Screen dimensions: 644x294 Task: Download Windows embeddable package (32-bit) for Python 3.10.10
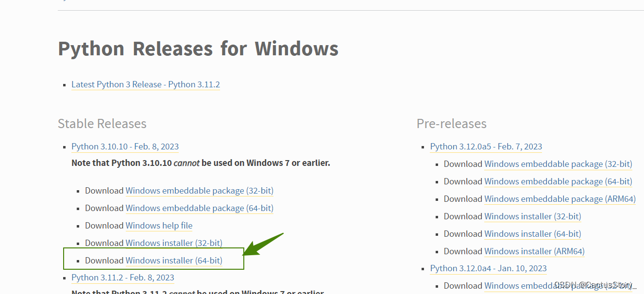point(200,191)
